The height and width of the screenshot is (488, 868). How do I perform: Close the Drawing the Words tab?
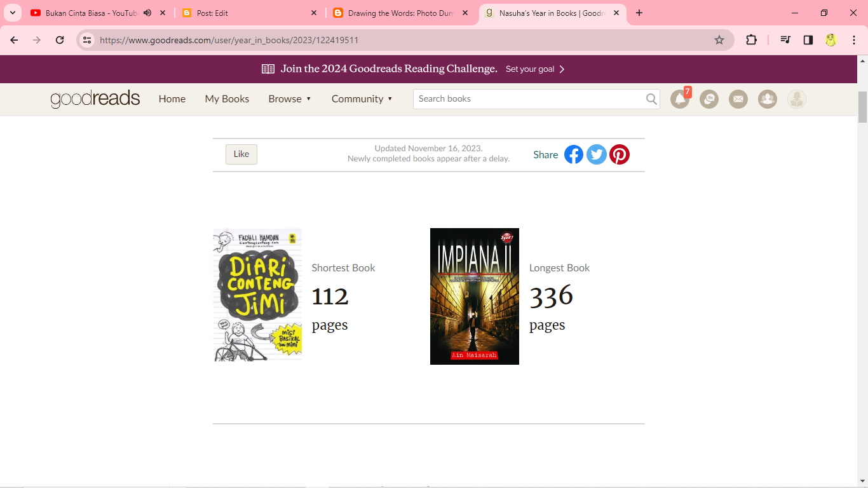[x=465, y=13]
